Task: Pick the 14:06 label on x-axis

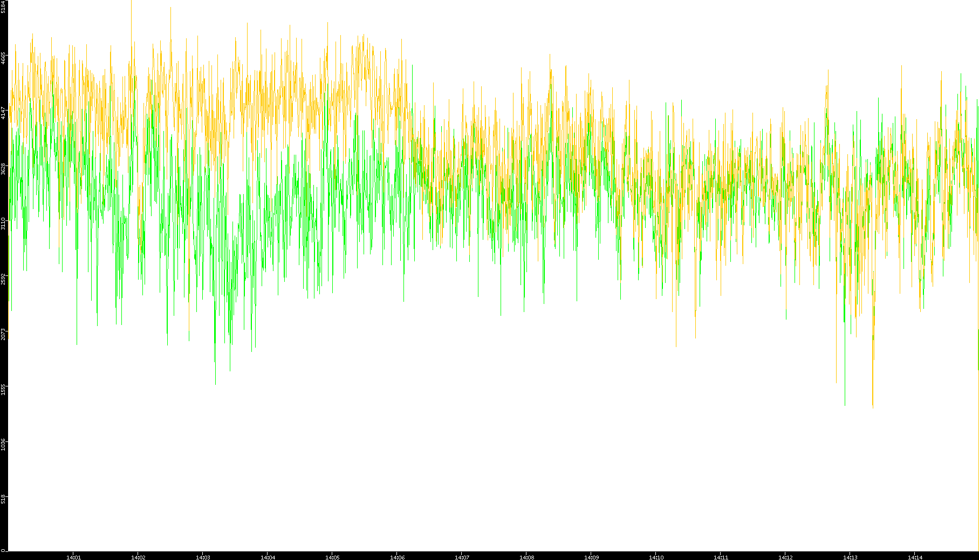Action: click(x=397, y=557)
